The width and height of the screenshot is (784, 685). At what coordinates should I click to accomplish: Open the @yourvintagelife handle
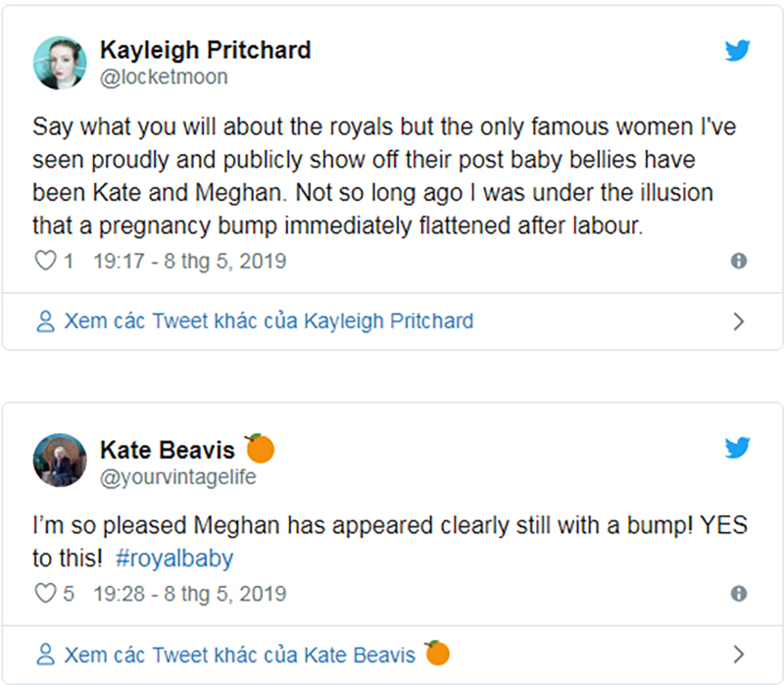(x=177, y=475)
